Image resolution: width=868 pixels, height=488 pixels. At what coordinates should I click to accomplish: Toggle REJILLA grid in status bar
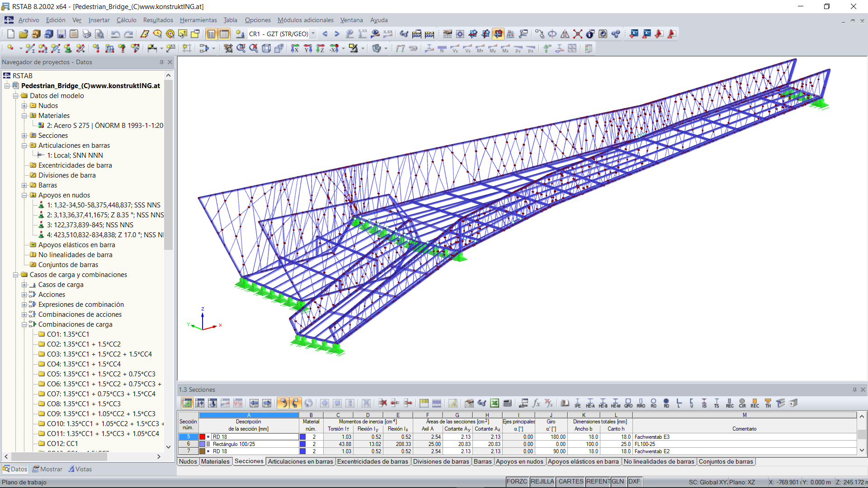542,482
